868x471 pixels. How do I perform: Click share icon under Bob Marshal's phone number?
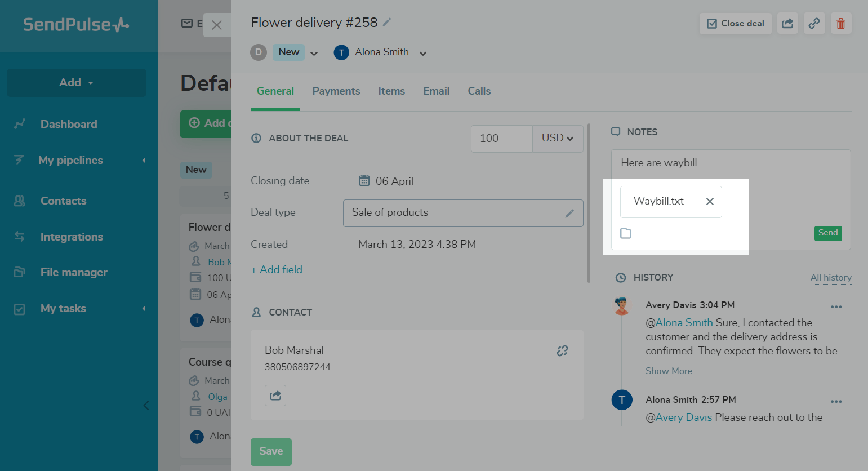point(275,396)
